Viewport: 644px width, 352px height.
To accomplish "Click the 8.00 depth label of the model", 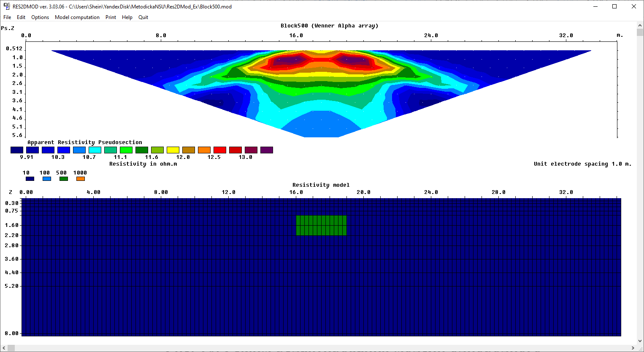I will [12, 333].
